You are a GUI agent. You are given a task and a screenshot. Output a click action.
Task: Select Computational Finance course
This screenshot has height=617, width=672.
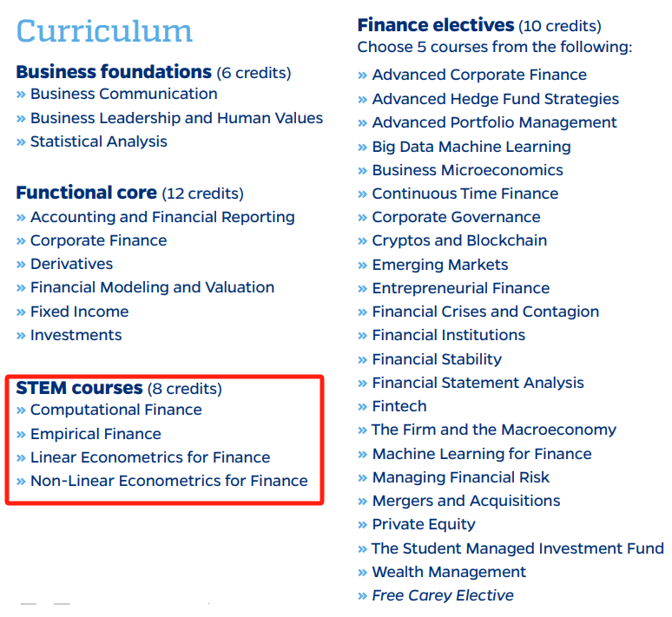tap(116, 410)
